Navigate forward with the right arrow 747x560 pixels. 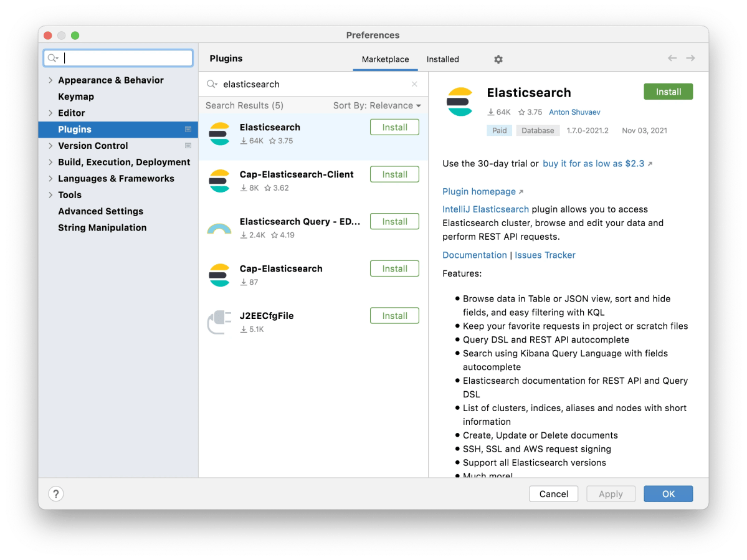tap(690, 58)
